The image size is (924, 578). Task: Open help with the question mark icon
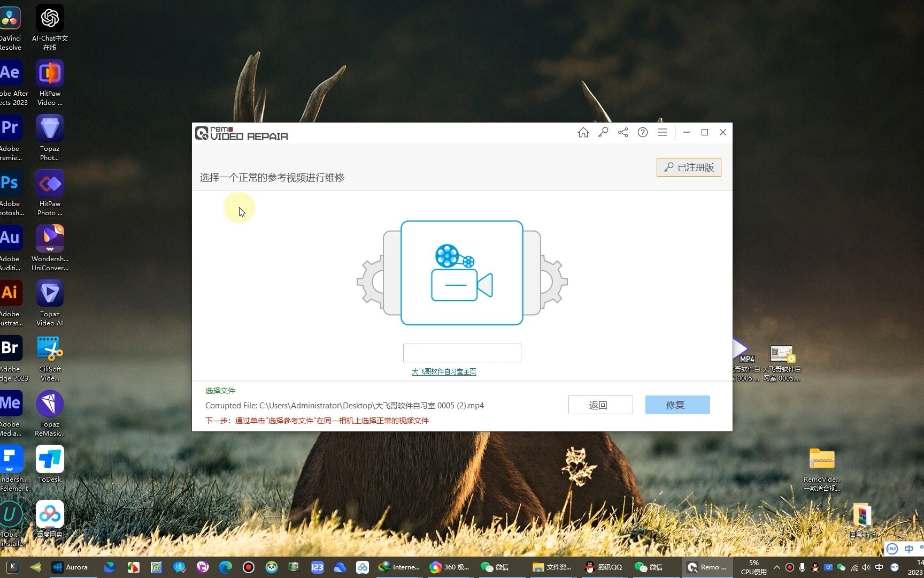tap(642, 132)
